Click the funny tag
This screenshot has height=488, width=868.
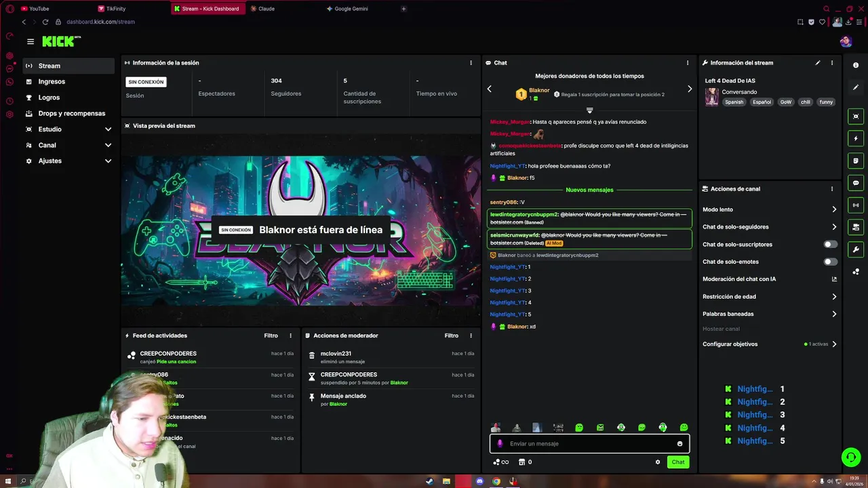tap(826, 102)
